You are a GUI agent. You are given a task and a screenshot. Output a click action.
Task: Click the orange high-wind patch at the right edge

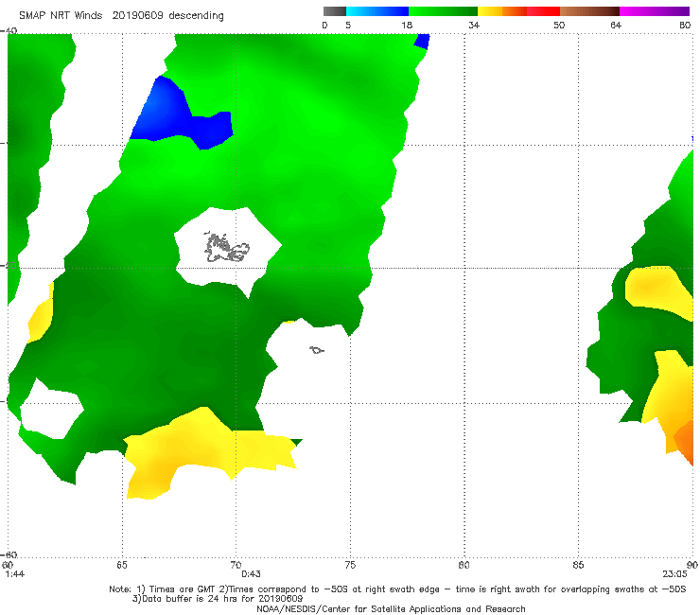point(685,442)
